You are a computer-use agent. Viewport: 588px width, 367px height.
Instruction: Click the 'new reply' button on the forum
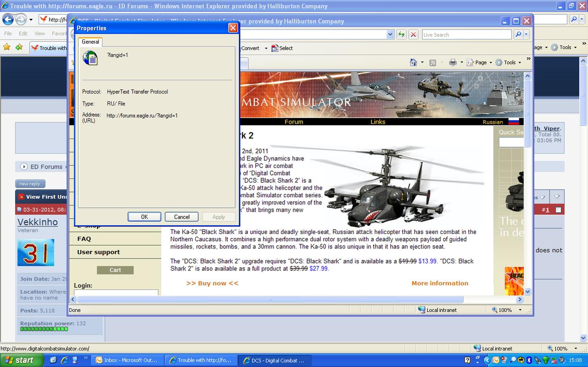(x=30, y=184)
